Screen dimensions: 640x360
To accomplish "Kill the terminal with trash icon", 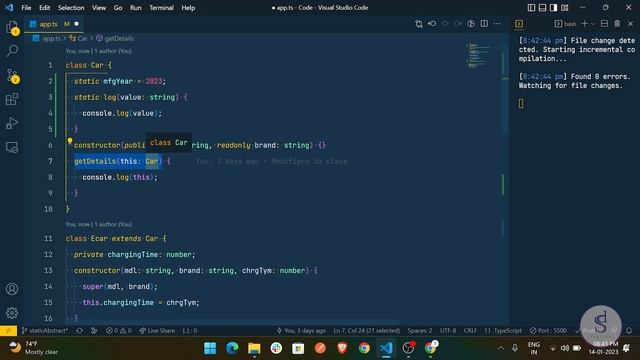I will [x=617, y=24].
